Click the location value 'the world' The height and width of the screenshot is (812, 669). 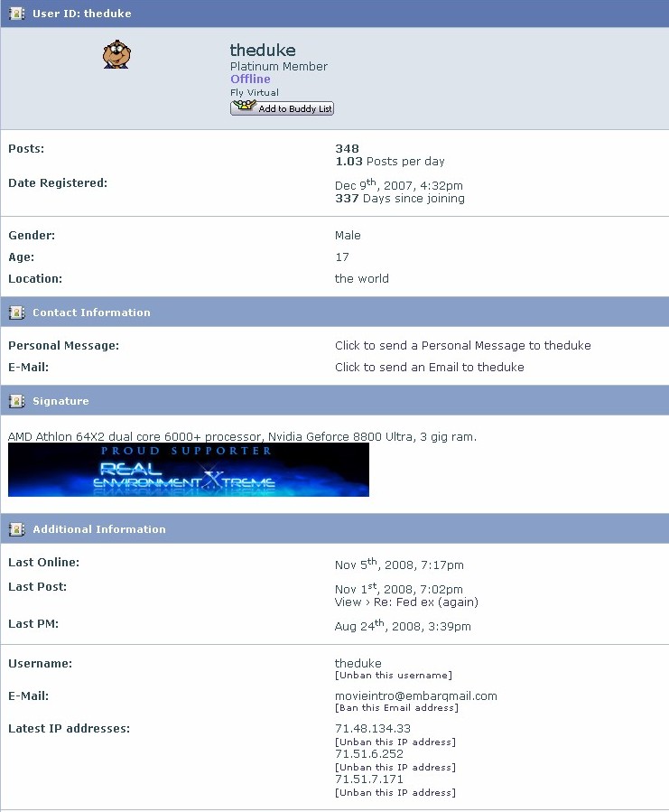[x=361, y=278]
